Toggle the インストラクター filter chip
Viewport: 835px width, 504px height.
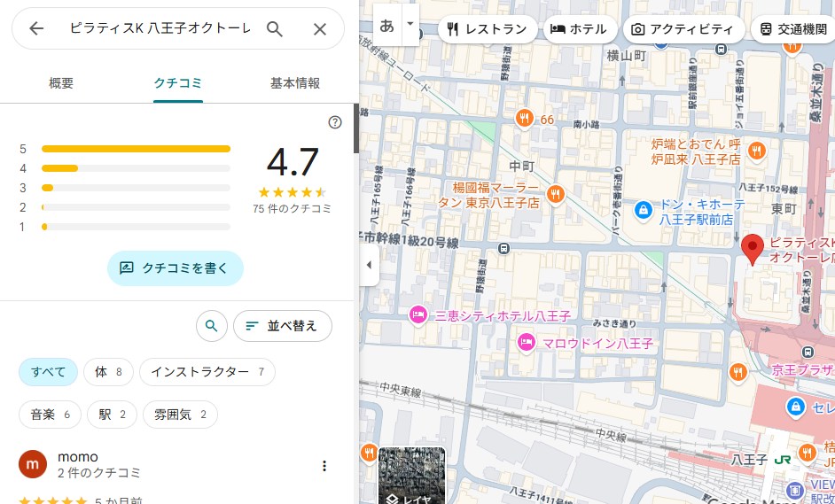pos(207,372)
